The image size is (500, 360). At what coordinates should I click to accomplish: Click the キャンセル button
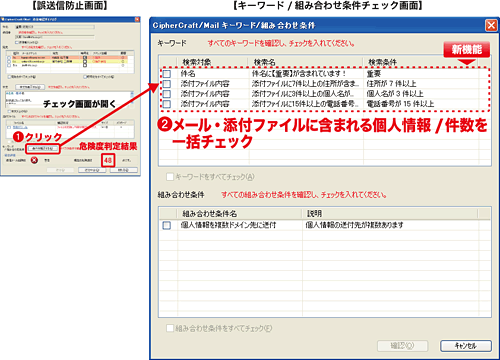tap(466, 346)
